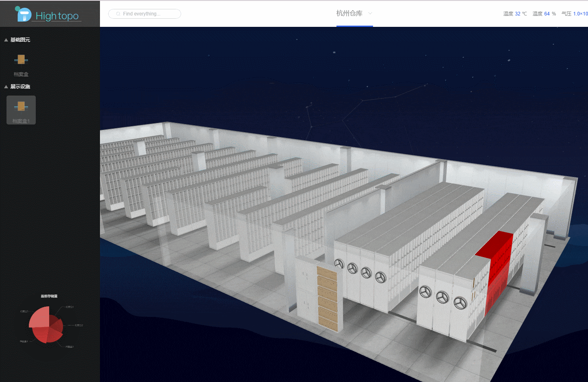Click the 64 % humidity reading

(x=547, y=13)
